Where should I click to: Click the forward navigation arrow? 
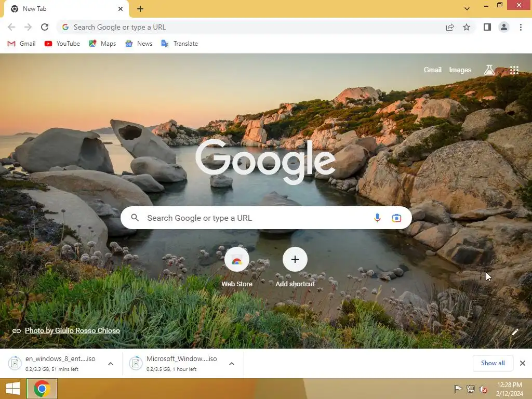(x=28, y=27)
